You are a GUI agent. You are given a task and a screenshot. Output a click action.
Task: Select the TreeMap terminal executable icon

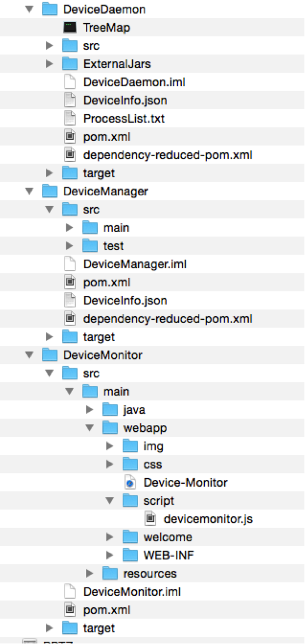(70, 28)
